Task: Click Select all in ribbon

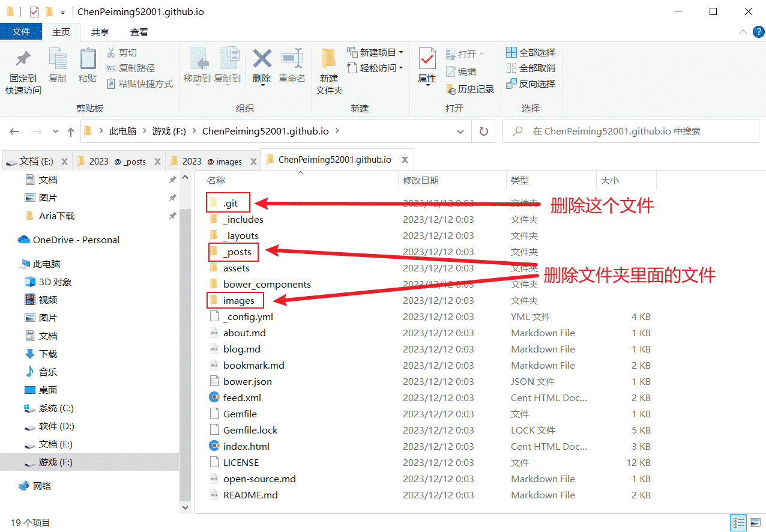Action: [531, 53]
